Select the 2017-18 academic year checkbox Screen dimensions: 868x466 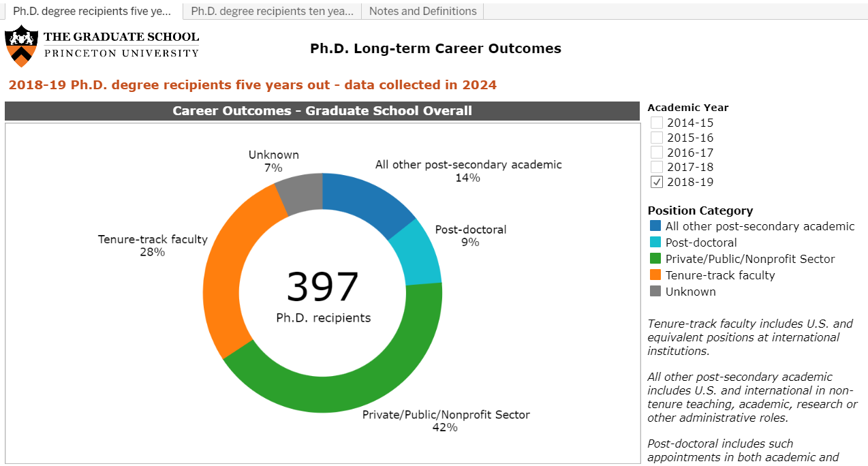tap(657, 167)
